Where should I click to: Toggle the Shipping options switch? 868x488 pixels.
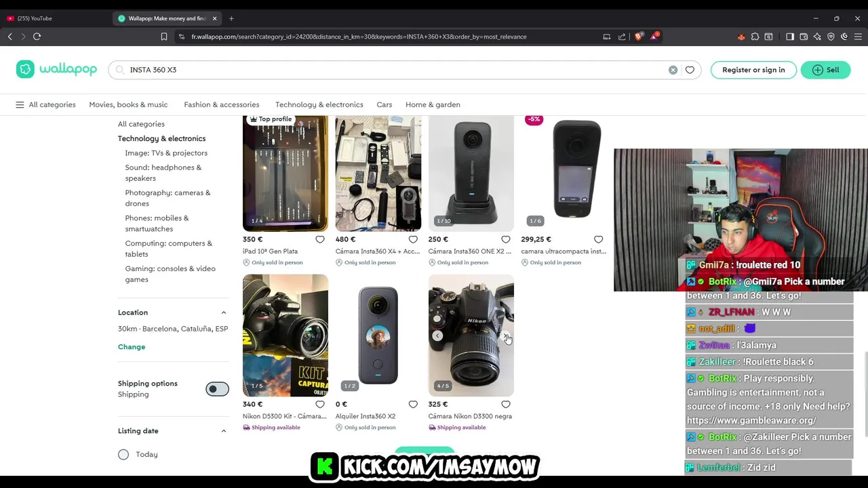(x=218, y=389)
